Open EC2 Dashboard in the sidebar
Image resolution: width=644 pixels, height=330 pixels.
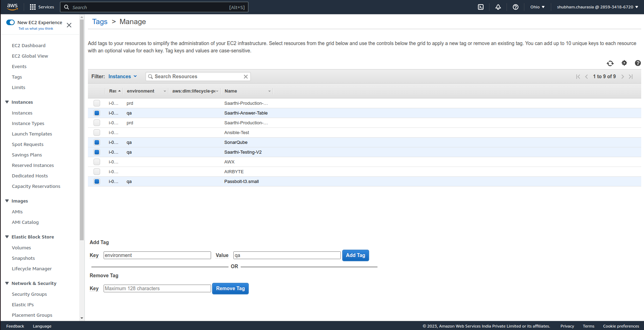click(x=29, y=45)
